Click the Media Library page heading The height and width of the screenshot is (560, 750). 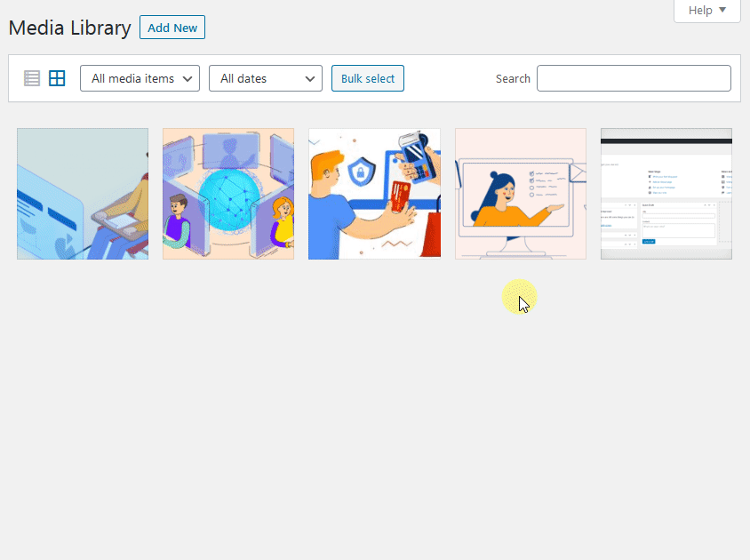[x=70, y=28]
